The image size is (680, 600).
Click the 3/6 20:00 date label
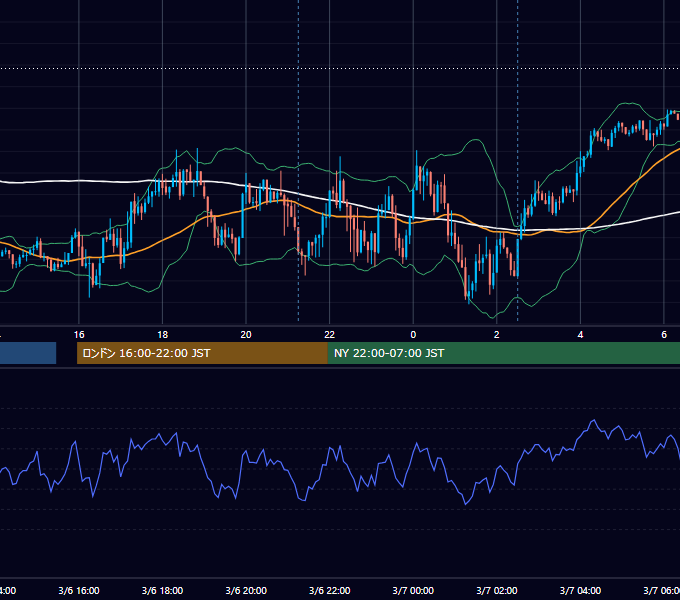pyautogui.click(x=246, y=590)
